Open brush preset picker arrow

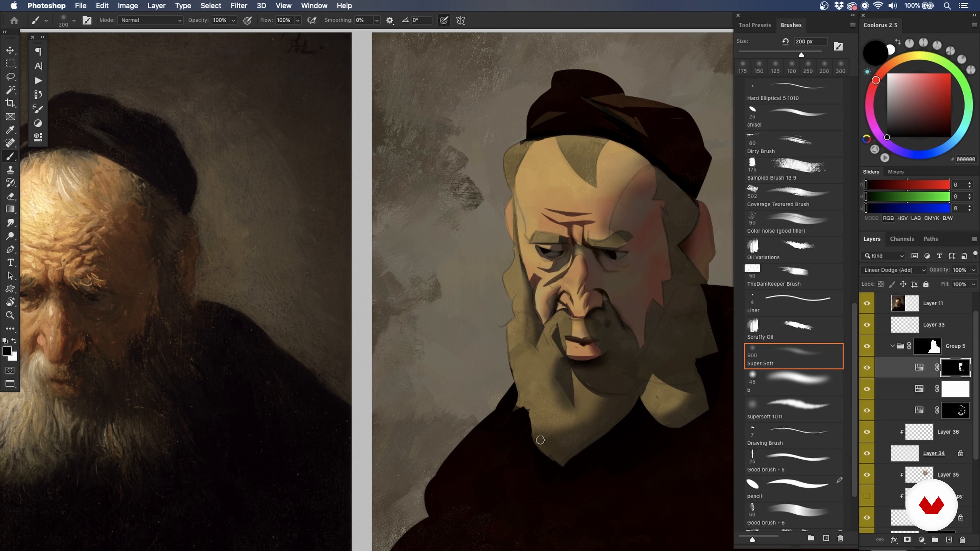click(74, 20)
